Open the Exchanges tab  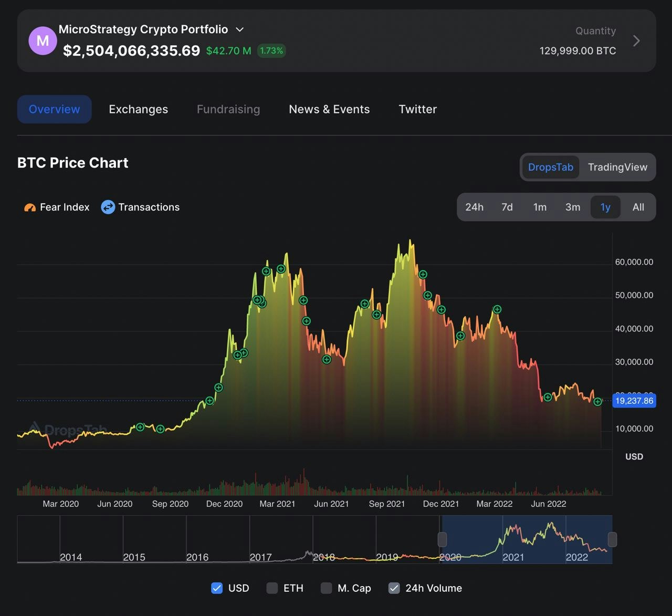(x=139, y=109)
